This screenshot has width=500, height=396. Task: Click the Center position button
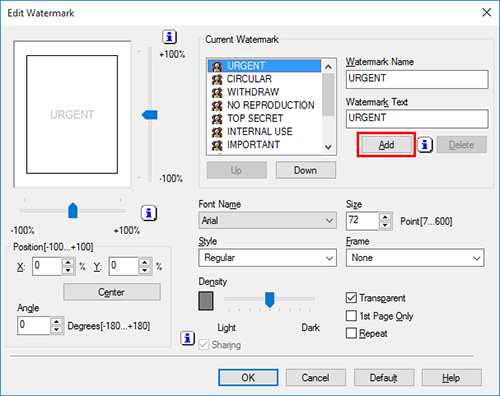[112, 292]
